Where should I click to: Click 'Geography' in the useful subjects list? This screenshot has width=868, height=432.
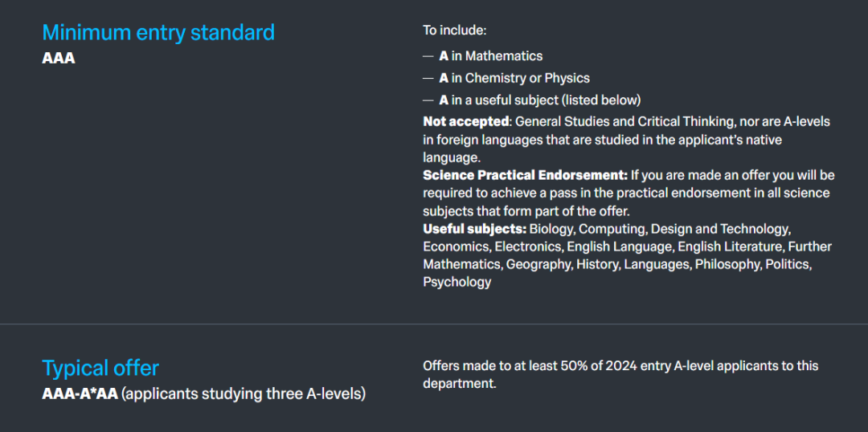point(538,264)
